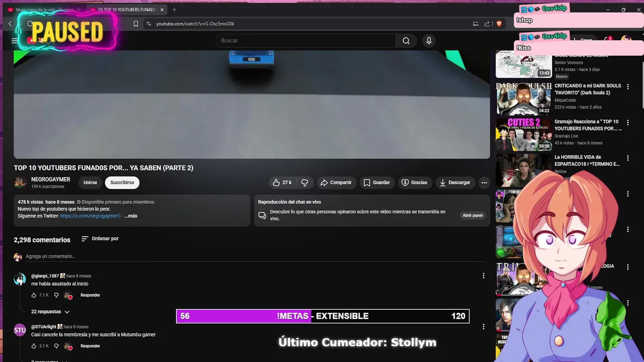Click the Guardar button
Screen dimensions: 644x362
pyautogui.click(x=377, y=183)
